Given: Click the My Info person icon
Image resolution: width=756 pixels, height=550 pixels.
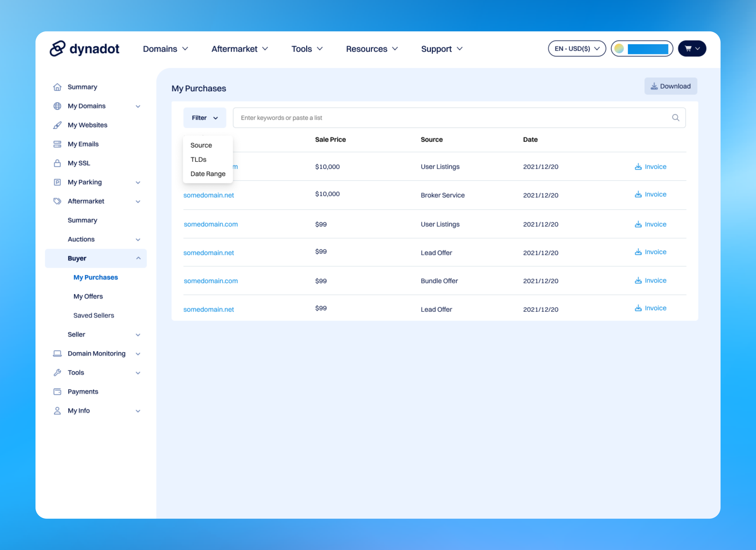Looking at the screenshot, I should pos(57,411).
